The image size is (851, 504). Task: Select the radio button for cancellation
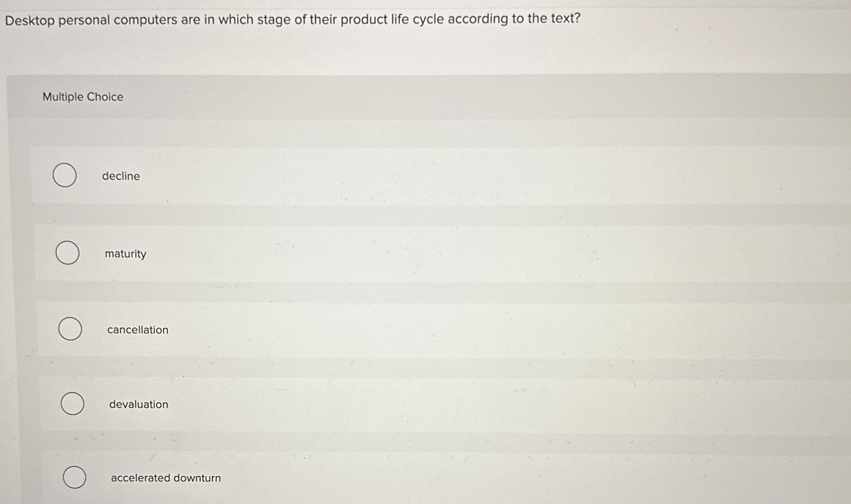(70, 329)
